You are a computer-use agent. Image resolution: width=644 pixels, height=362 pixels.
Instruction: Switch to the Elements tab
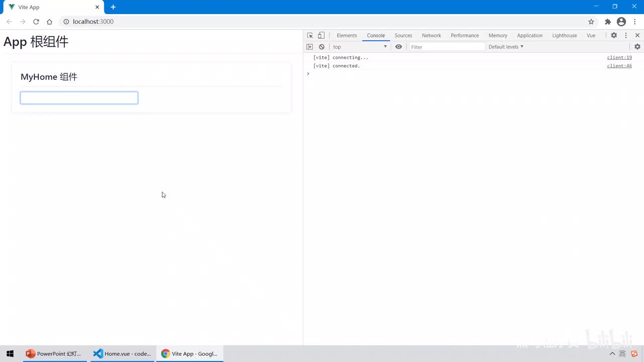[347, 35]
